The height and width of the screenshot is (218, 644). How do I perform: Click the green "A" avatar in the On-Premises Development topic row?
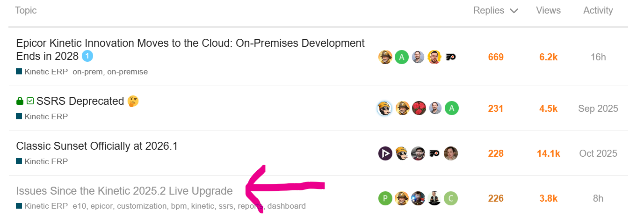[x=402, y=57]
